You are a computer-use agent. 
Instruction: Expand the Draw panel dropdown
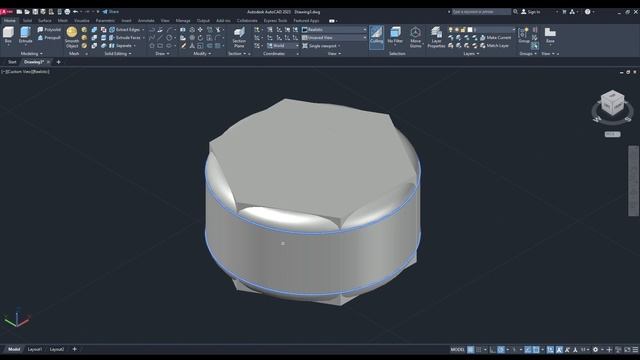pos(162,53)
